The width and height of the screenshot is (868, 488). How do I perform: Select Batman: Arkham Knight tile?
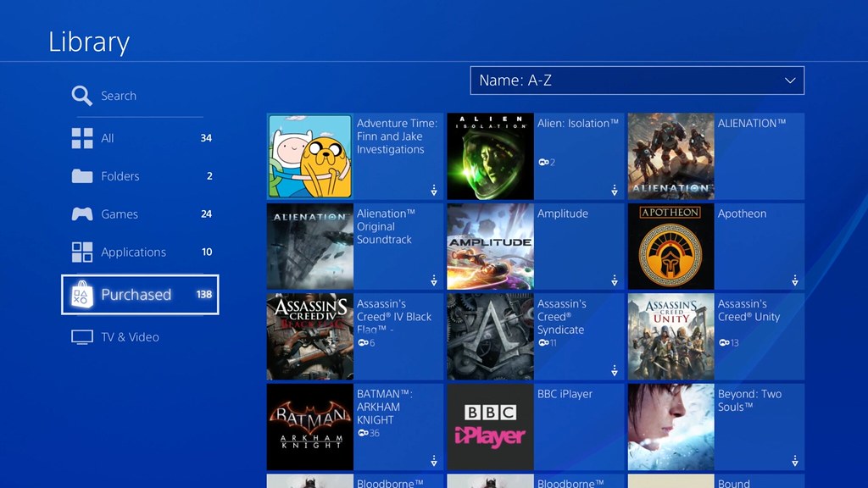(x=309, y=426)
